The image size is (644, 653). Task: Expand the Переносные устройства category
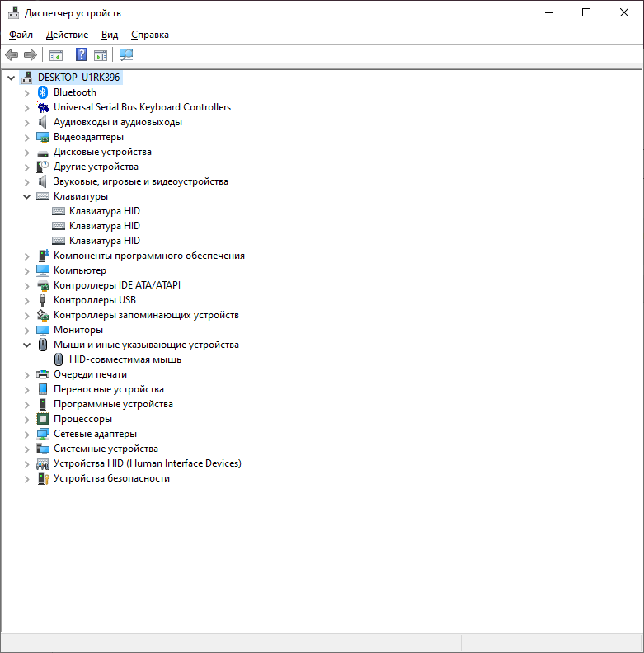(27, 389)
